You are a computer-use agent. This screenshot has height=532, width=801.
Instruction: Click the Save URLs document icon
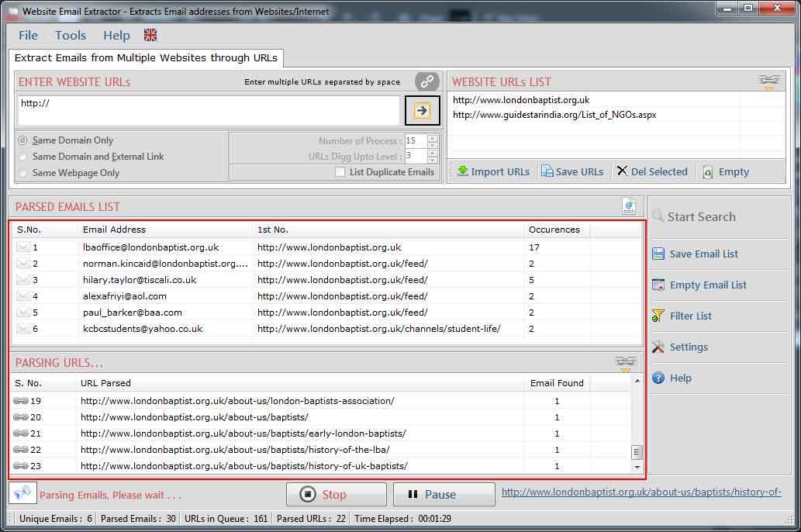click(547, 171)
